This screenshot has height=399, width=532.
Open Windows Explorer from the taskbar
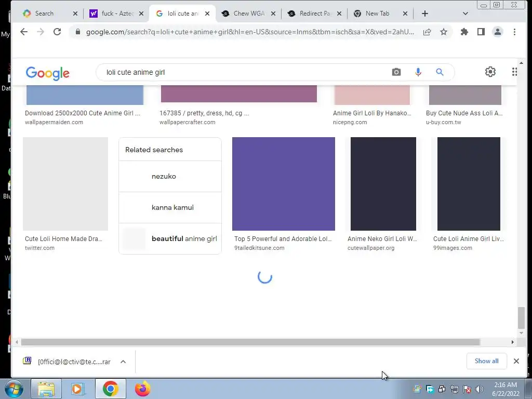tap(46, 389)
